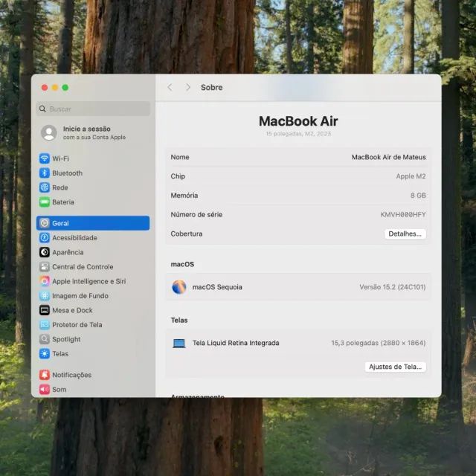Open the Spotlight magnifier icon
Image resolution: width=476 pixels, height=476 pixels.
pos(45,339)
